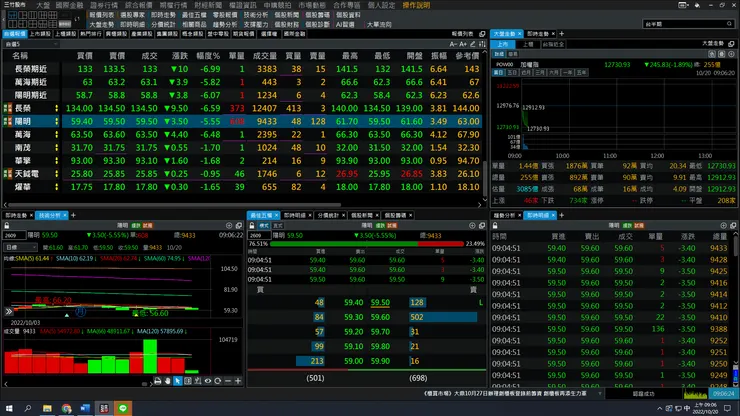Toggle eye visibility icon in chart toolbar
This screenshot has height=416, width=740.
point(208,381)
